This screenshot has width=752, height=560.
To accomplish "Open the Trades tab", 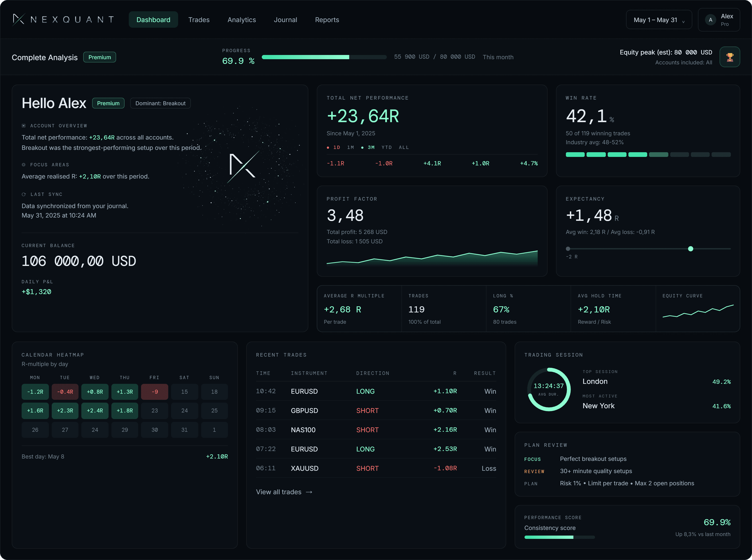I will point(199,20).
